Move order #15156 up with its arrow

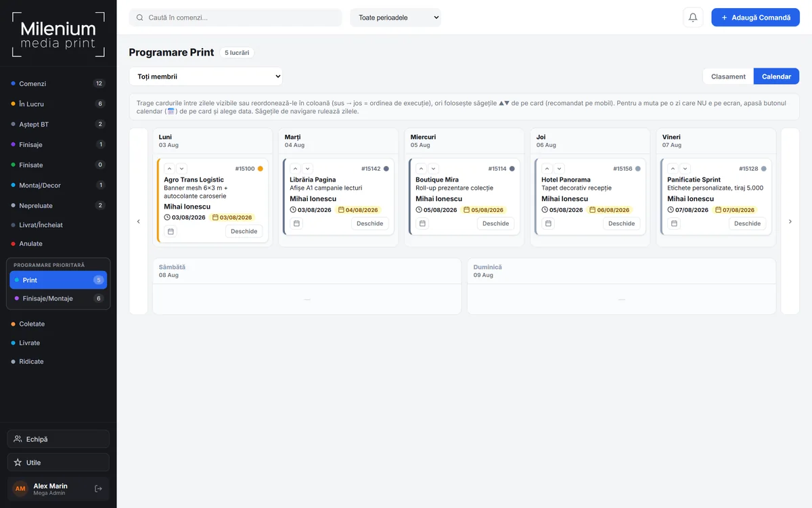tap(547, 169)
